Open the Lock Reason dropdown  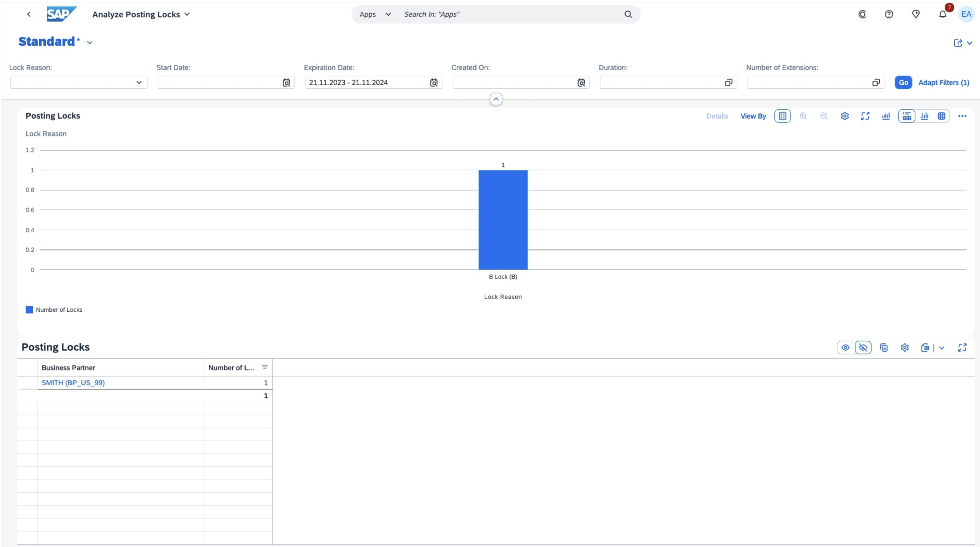click(x=138, y=82)
